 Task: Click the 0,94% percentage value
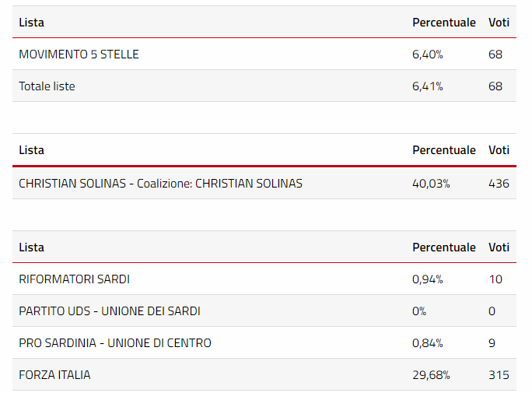coord(427,279)
